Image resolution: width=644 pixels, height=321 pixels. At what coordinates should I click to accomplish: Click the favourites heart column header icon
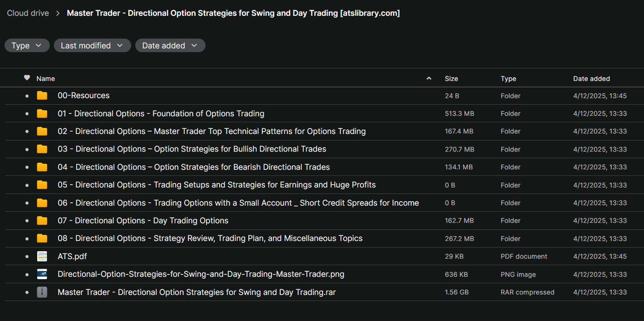tap(27, 78)
